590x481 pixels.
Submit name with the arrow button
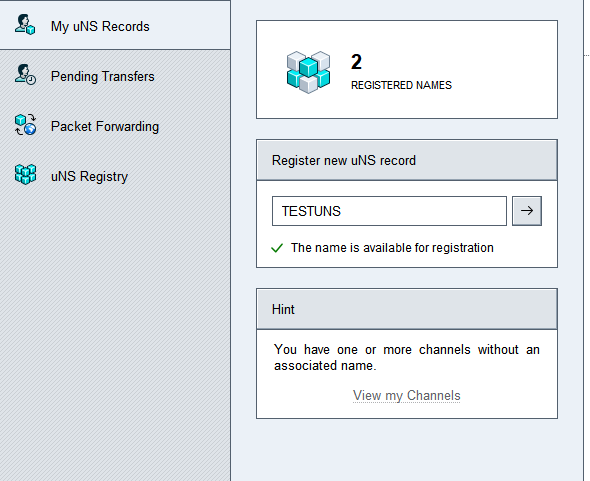point(527,211)
